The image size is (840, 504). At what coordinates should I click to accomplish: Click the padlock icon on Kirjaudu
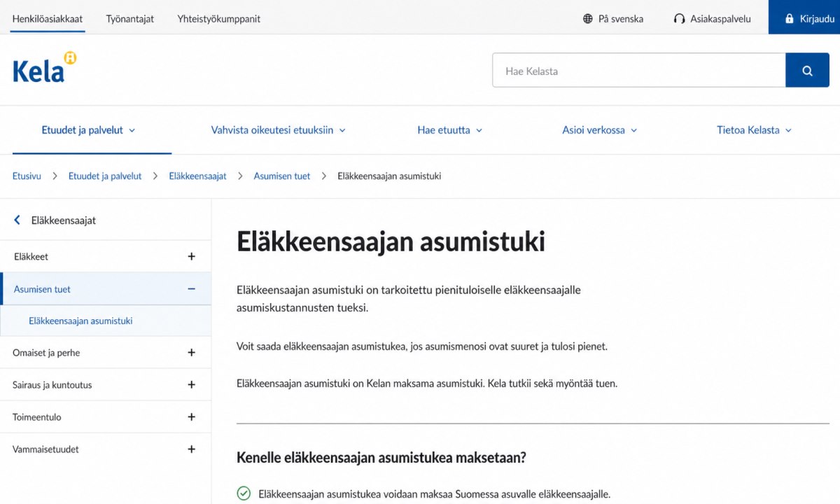(x=790, y=19)
